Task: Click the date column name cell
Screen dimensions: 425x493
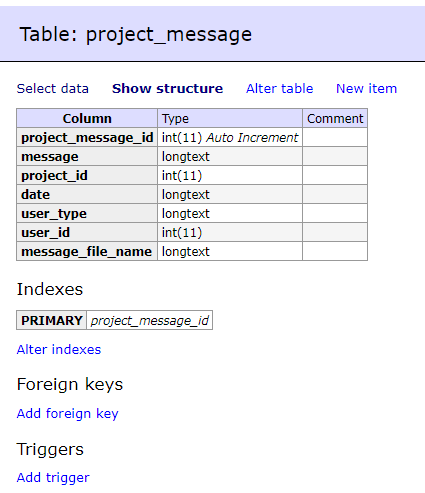Action: [x=87, y=194]
